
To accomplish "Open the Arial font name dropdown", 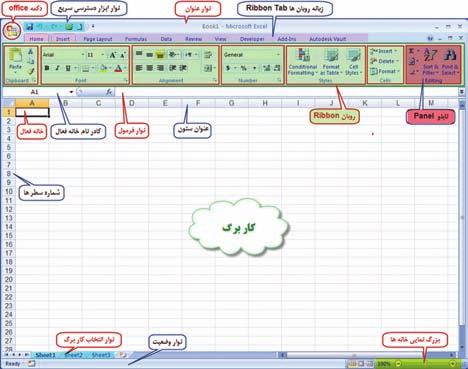I will point(83,55).
